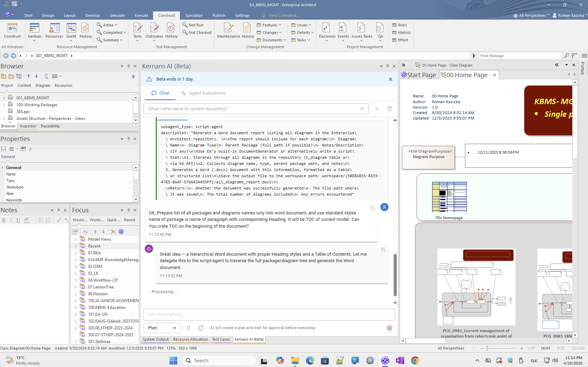The image size is (588, 367).
Task: Open OneNote from the taskbar
Action: 400,361
